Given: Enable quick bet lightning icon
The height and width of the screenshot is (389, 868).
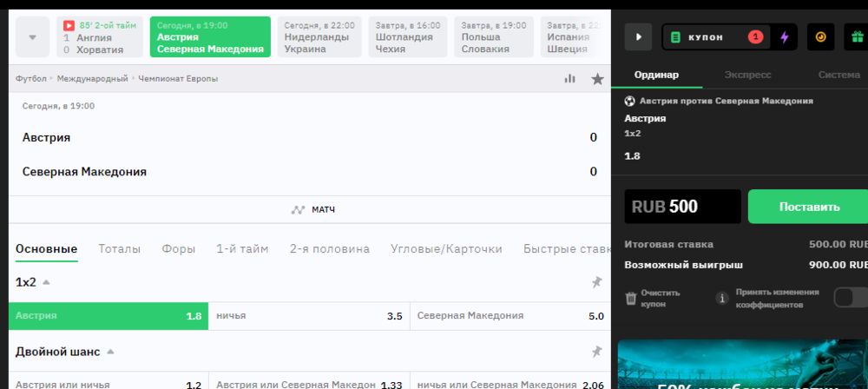Looking at the screenshot, I should (x=785, y=37).
